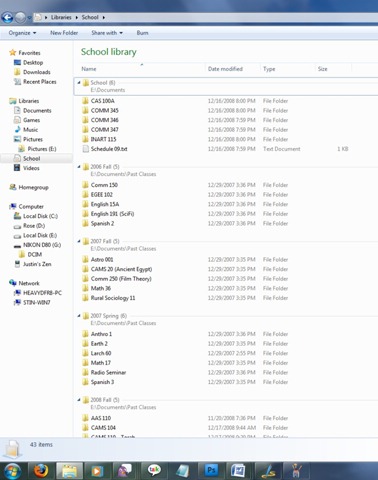
Task: Select the Pictures library in sidebar
Action: (x=33, y=139)
